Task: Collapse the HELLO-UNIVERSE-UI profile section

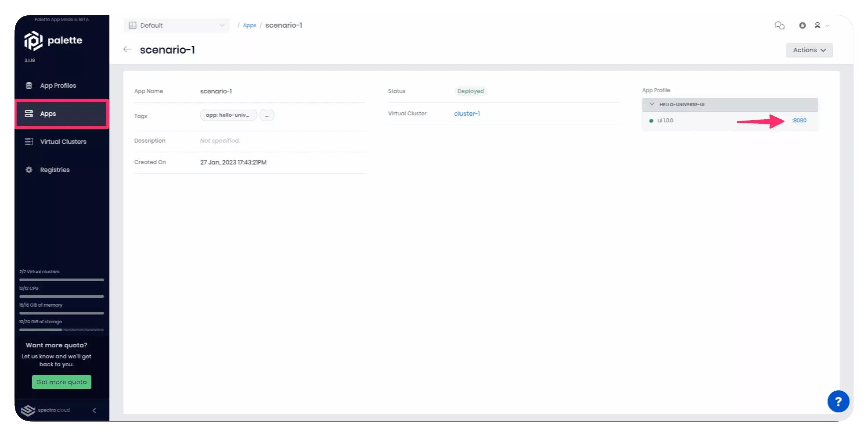Action: pos(652,104)
